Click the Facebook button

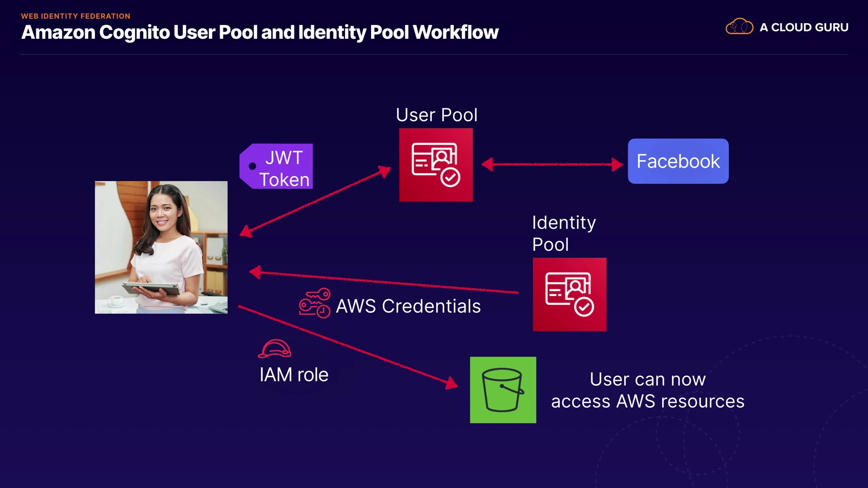678,161
